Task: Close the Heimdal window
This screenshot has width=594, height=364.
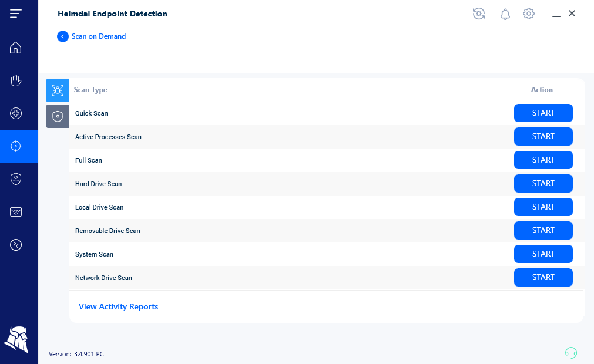Action: click(x=572, y=14)
